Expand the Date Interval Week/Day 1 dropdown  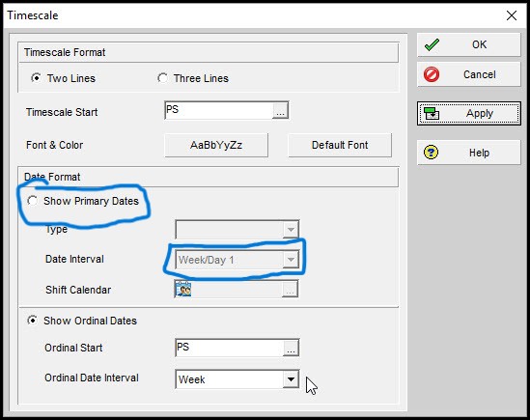[291, 260]
